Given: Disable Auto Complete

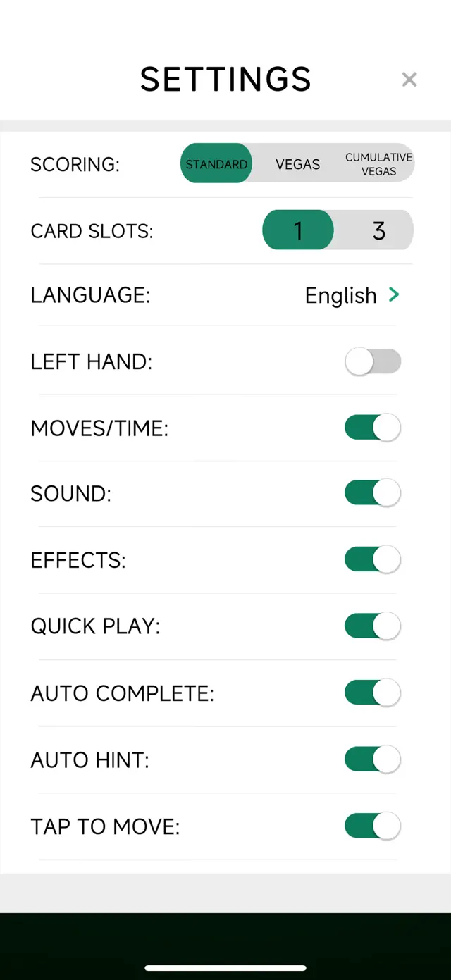Looking at the screenshot, I should [373, 692].
